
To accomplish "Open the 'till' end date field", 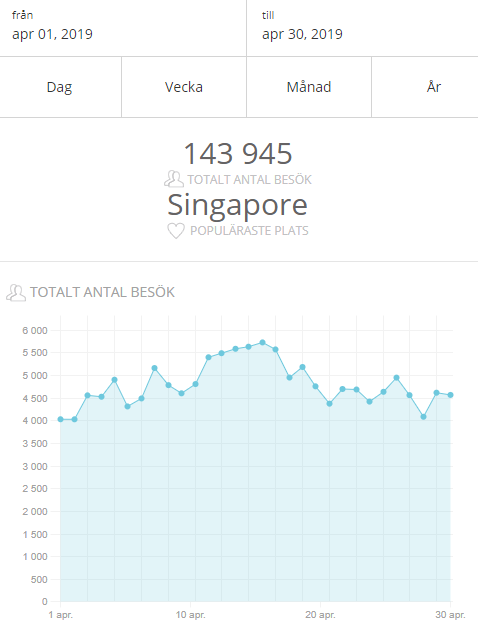I will tap(362, 28).
